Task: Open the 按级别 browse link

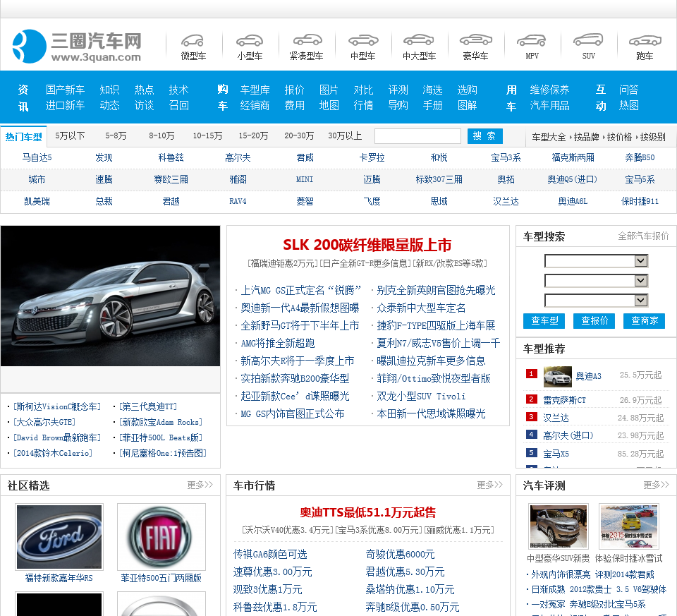Action: pyautogui.click(x=652, y=137)
